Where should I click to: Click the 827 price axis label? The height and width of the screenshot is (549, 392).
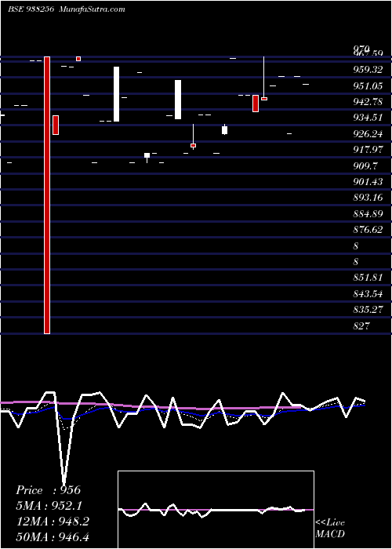pyautogui.click(x=361, y=326)
